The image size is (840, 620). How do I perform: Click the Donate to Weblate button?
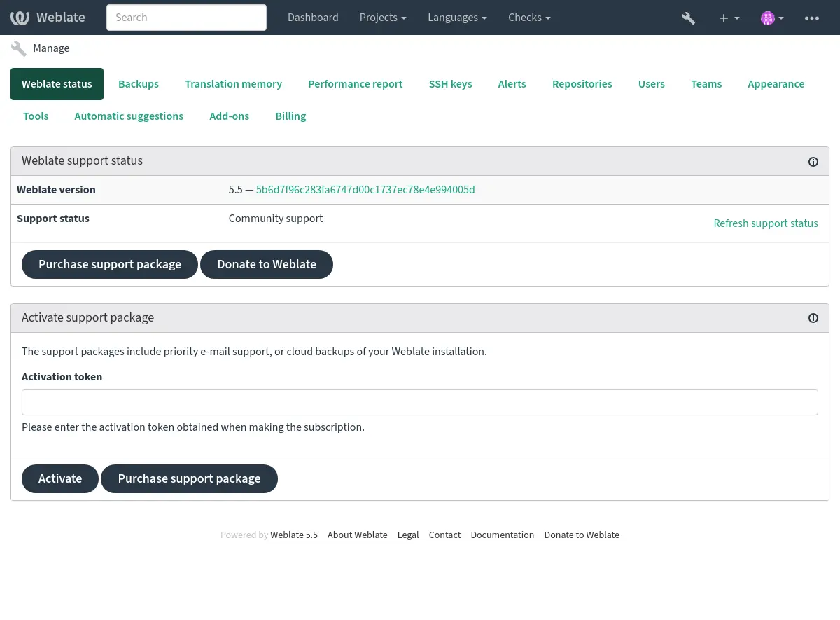[267, 264]
